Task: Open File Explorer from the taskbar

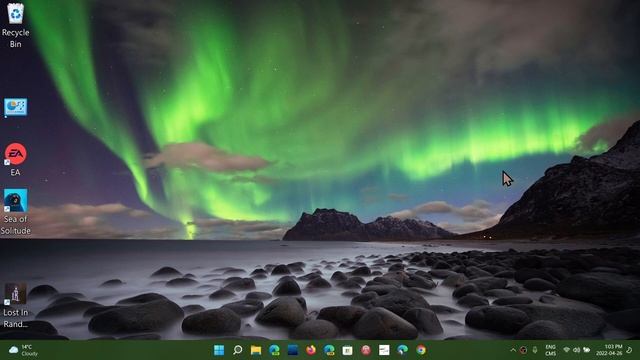Action: pos(256,350)
